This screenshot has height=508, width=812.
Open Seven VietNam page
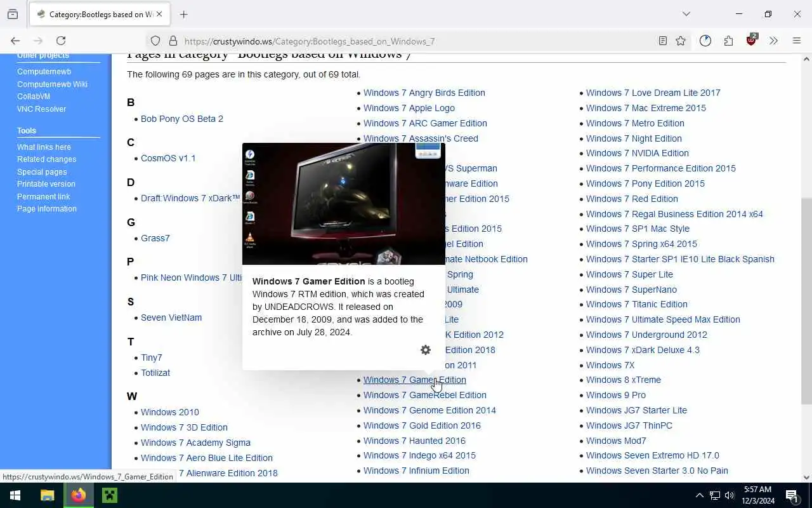[171, 317]
